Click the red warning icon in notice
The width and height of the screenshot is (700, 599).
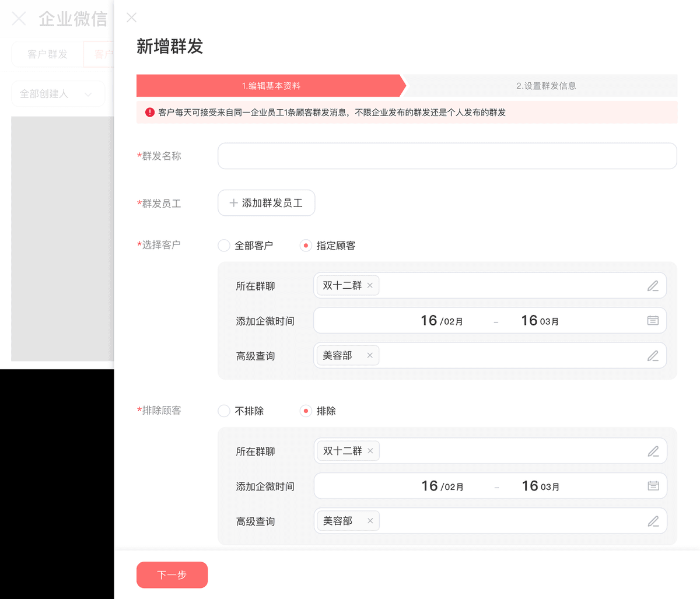tap(150, 112)
